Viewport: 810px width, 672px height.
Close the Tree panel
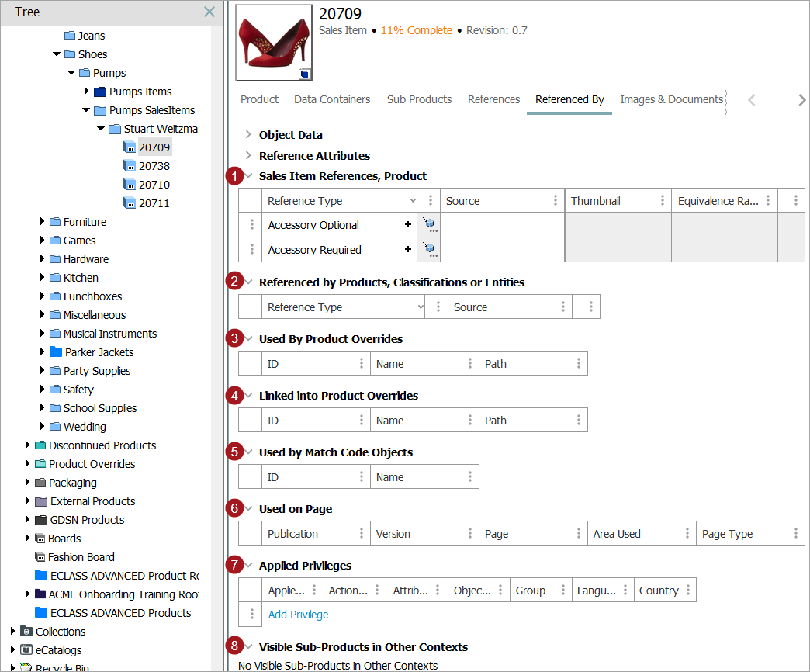pos(209,12)
